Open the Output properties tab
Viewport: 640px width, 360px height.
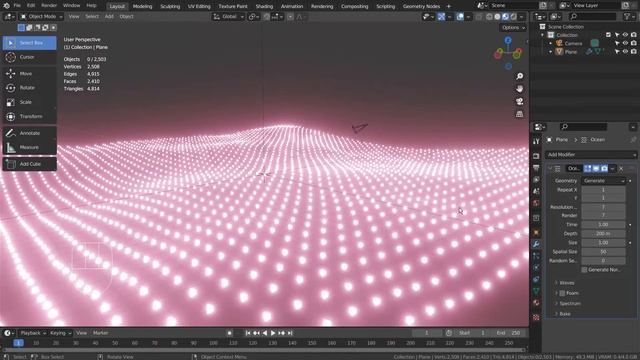click(x=536, y=168)
